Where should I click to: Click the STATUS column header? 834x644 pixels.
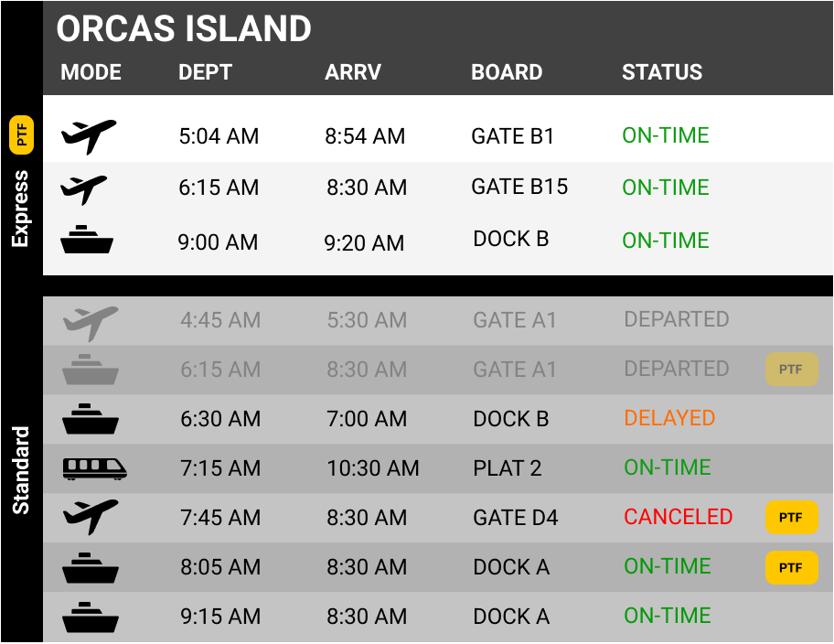pyautogui.click(x=662, y=72)
